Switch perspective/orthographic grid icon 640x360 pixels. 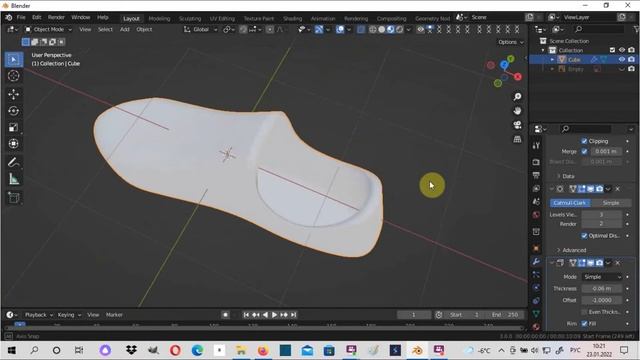(517, 139)
